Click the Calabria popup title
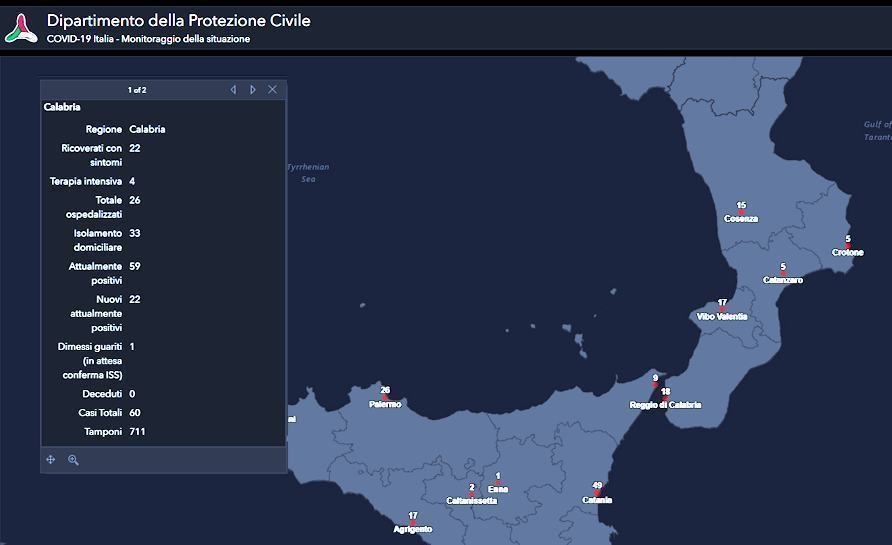The height and width of the screenshot is (545, 892). (x=62, y=107)
